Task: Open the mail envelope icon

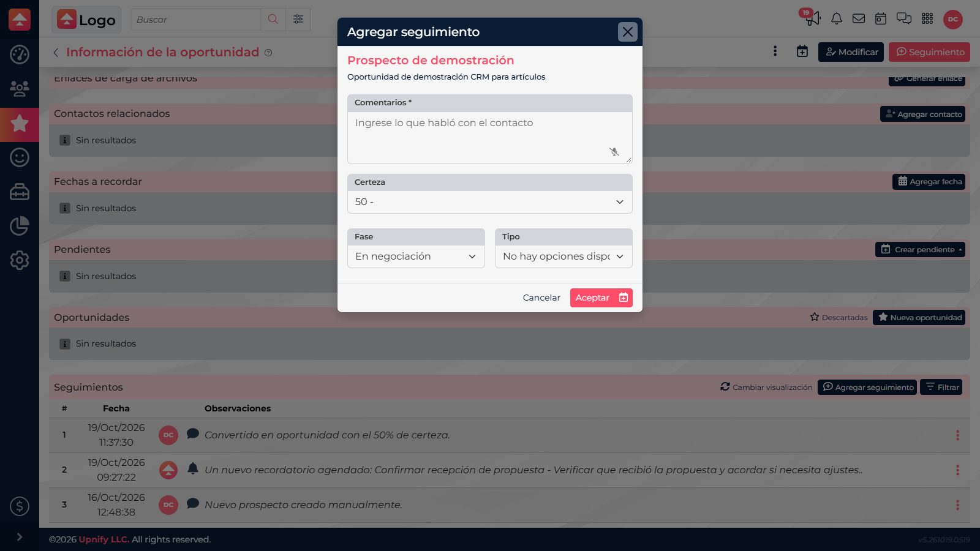Action: coord(859,19)
